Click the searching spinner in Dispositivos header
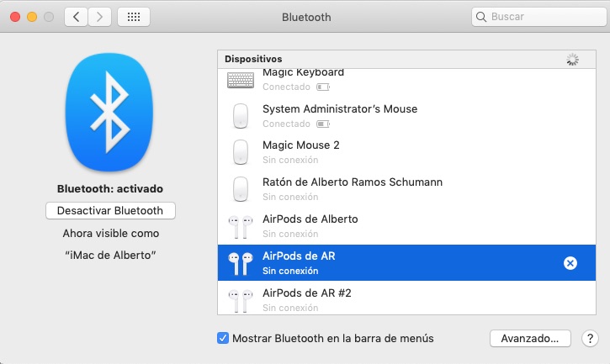This screenshot has height=364, width=610. click(572, 59)
